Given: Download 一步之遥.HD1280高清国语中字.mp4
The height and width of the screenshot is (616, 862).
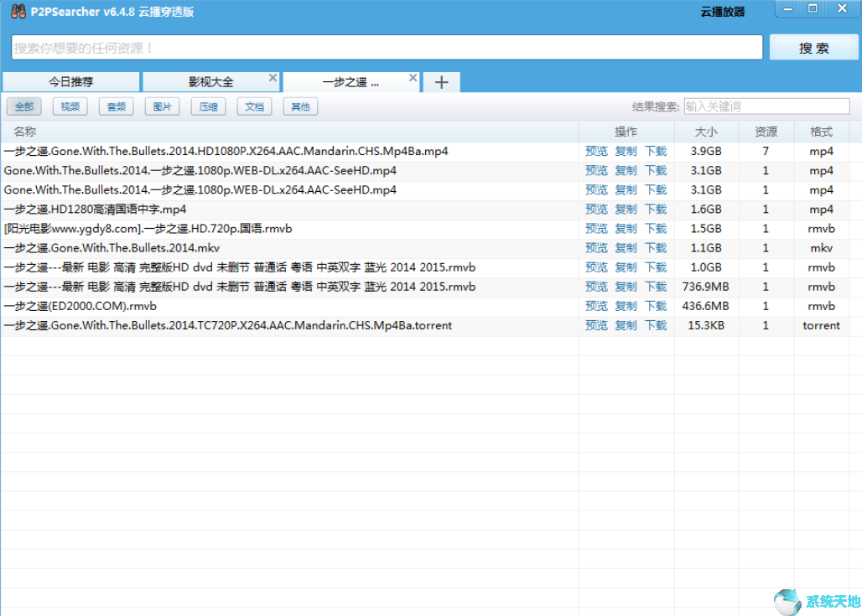Looking at the screenshot, I should pos(656,210).
